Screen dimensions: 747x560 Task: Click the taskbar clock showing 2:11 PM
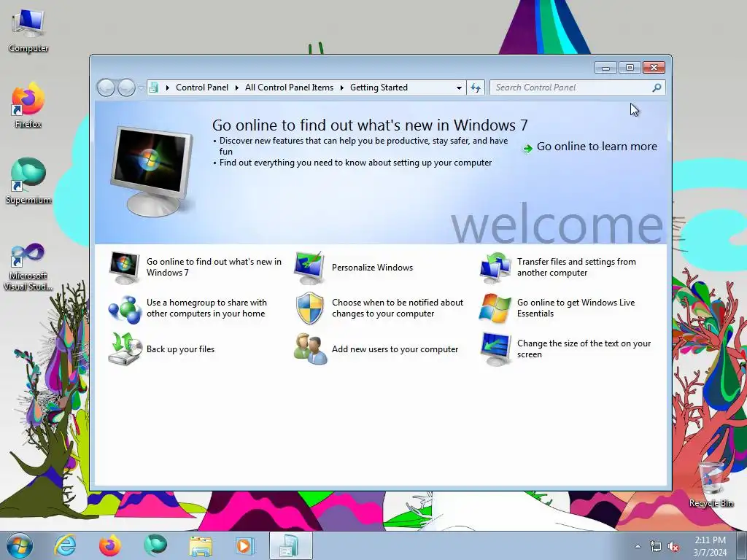(710, 546)
